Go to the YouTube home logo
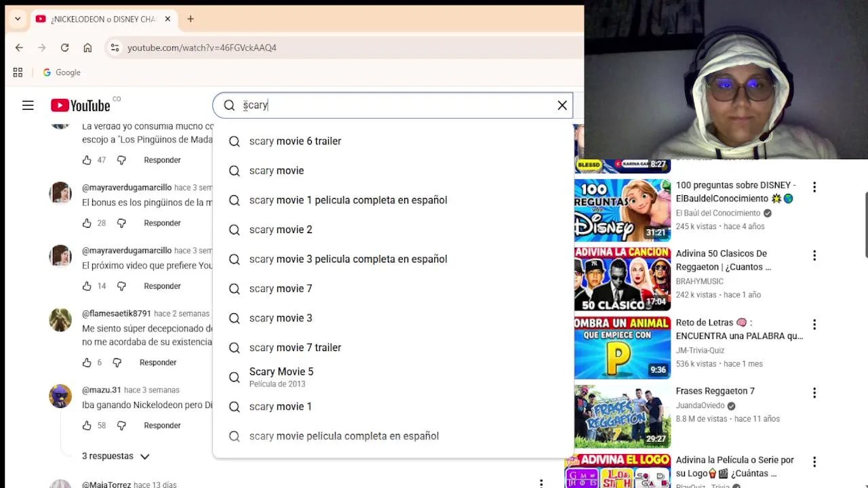This screenshot has height=488, width=868. tap(80, 105)
